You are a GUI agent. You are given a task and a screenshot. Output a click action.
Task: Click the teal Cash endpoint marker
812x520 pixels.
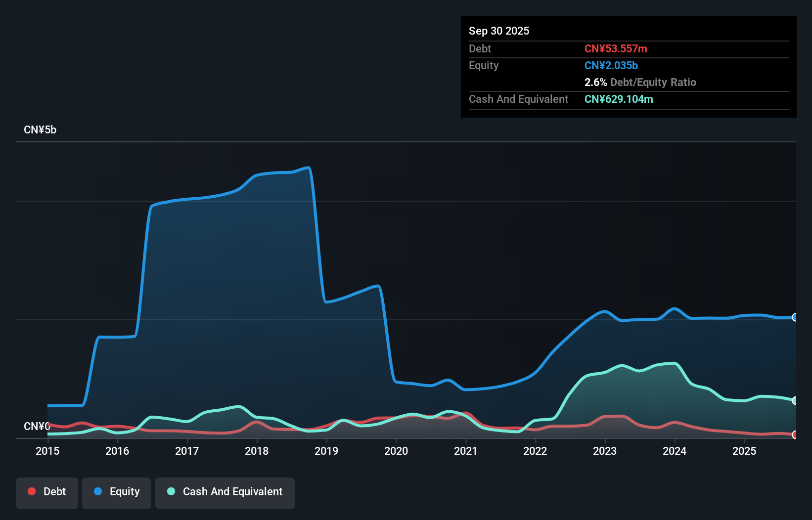tap(795, 400)
